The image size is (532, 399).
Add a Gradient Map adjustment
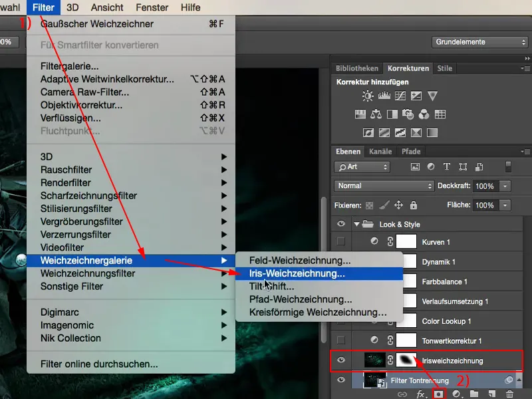tap(432, 132)
